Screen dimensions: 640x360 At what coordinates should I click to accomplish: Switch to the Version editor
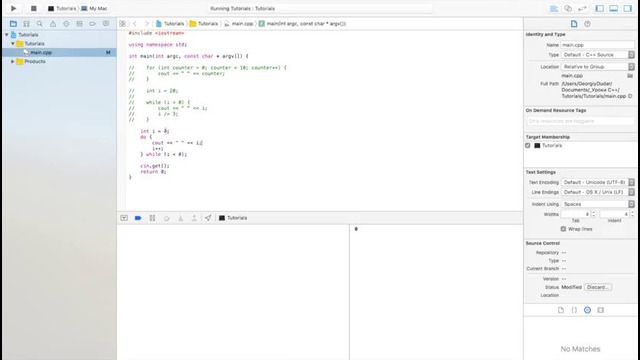pos(582,8)
